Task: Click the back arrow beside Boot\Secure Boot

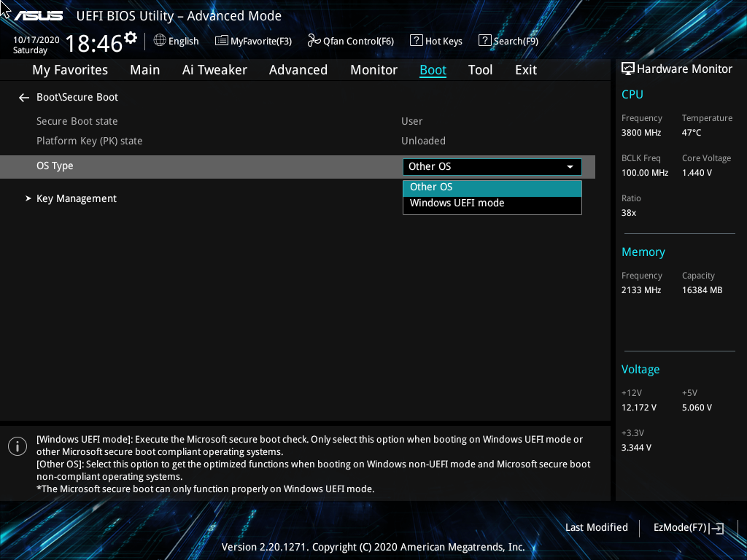Action: [x=24, y=98]
